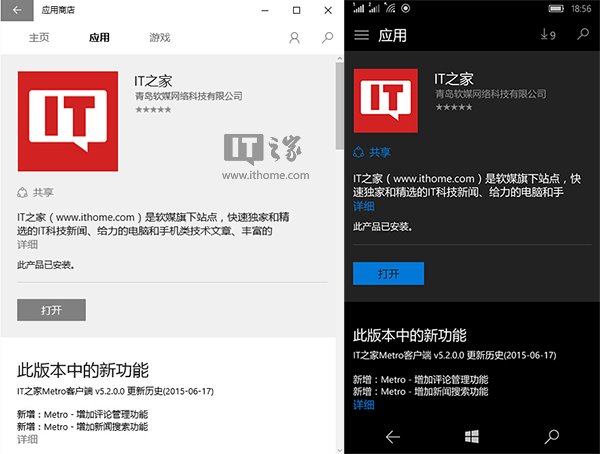Open search icon in phone Store header
The width and height of the screenshot is (600, 454).
click(x=583, y=34)
